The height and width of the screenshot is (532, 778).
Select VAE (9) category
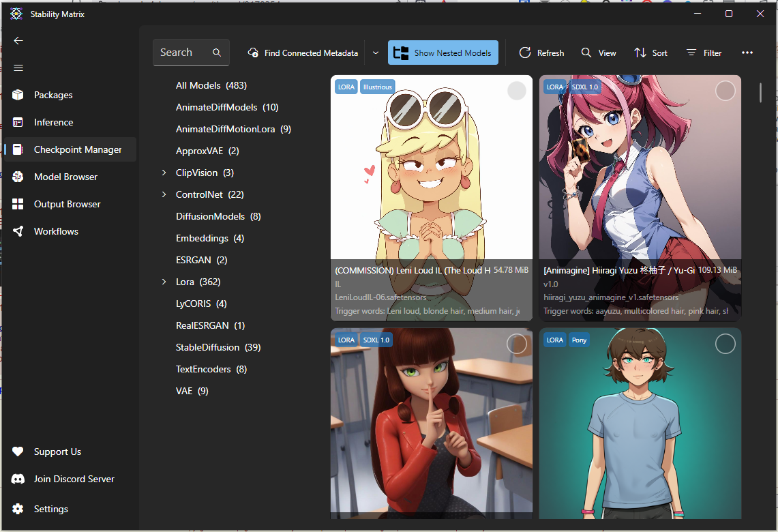[192, 391]
